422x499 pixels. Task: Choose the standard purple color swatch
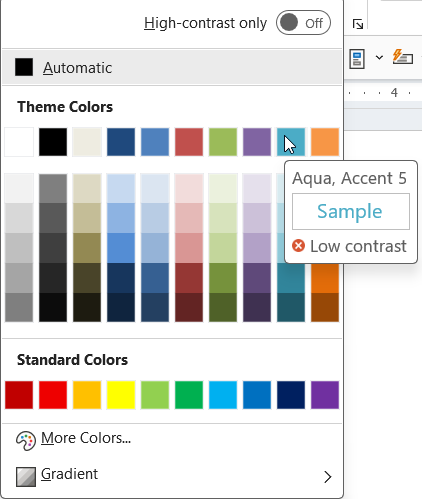pos(325,395)
